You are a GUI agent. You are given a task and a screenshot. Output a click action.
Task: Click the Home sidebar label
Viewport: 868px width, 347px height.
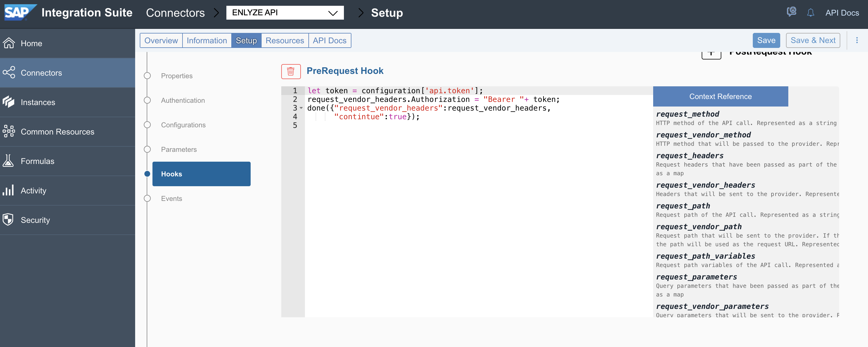click(31, 44)
